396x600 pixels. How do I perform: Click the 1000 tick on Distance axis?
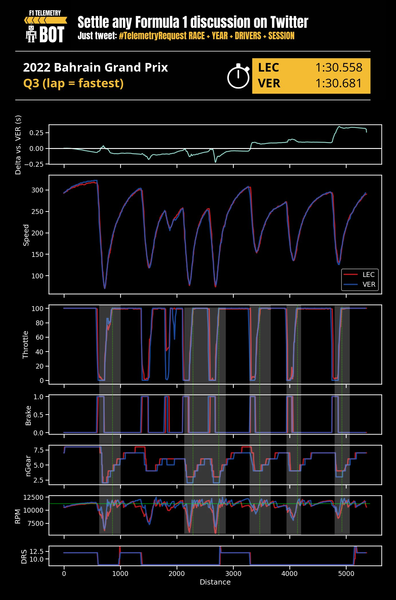click(121, 573)
